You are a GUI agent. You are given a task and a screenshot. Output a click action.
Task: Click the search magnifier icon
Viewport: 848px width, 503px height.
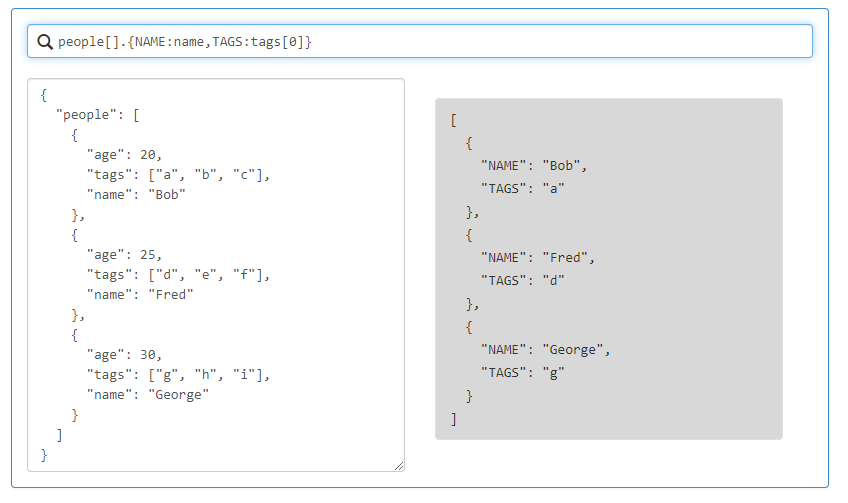[x=45, y=42]
